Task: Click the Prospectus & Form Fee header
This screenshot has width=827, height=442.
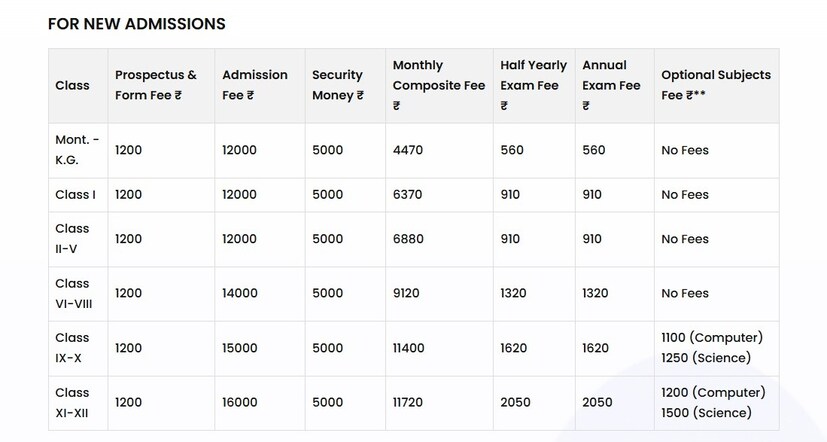Action: tap(156, 85)
